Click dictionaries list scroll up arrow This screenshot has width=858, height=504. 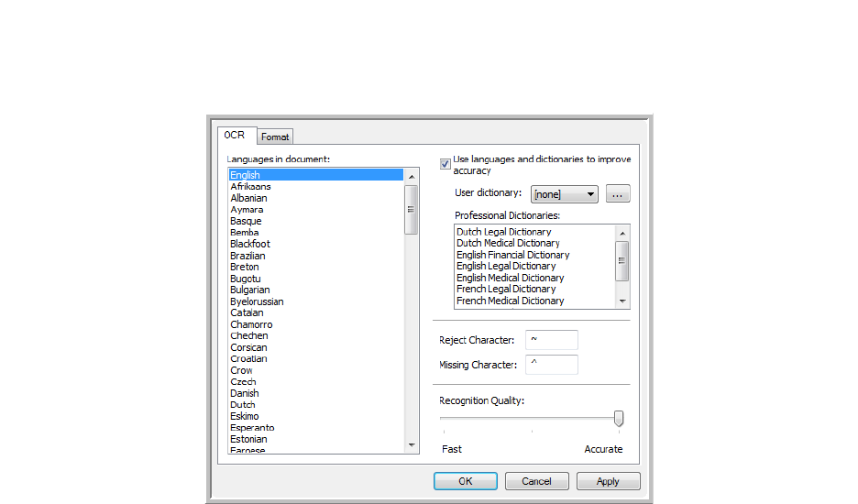pos(622,233)
